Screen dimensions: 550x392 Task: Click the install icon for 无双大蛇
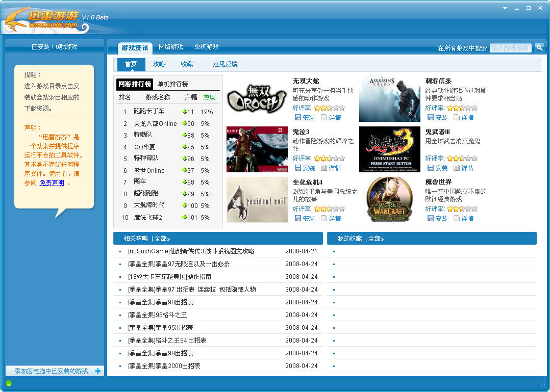(298, 118)
